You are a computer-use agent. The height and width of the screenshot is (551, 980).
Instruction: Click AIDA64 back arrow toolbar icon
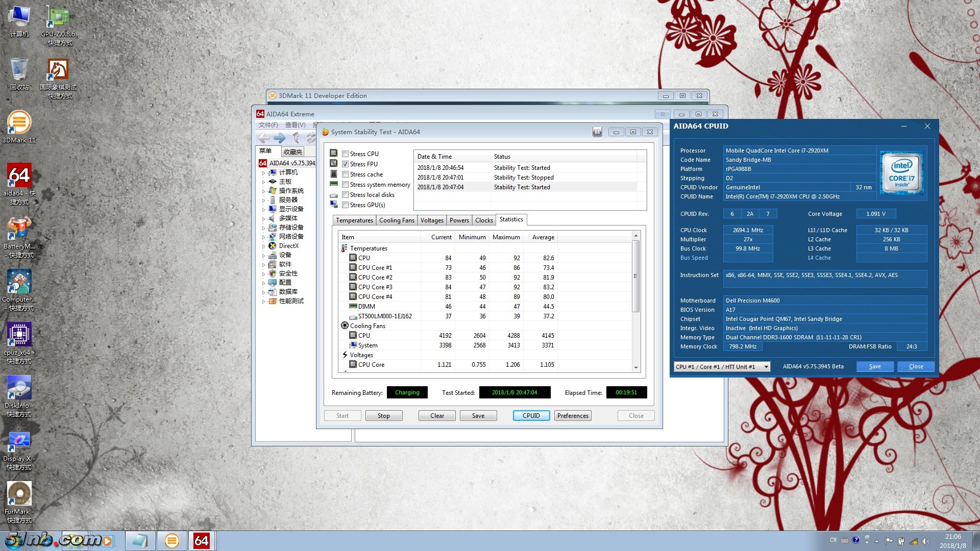coord(264,138)
